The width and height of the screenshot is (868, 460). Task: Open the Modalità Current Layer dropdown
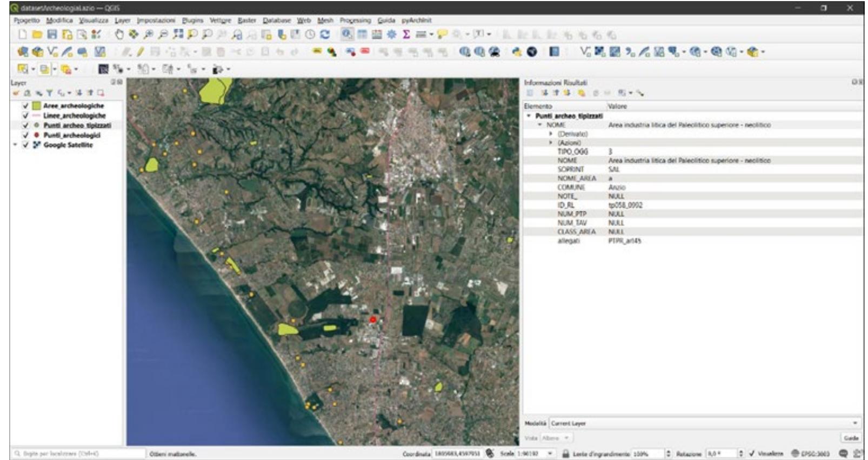(705, 423)
